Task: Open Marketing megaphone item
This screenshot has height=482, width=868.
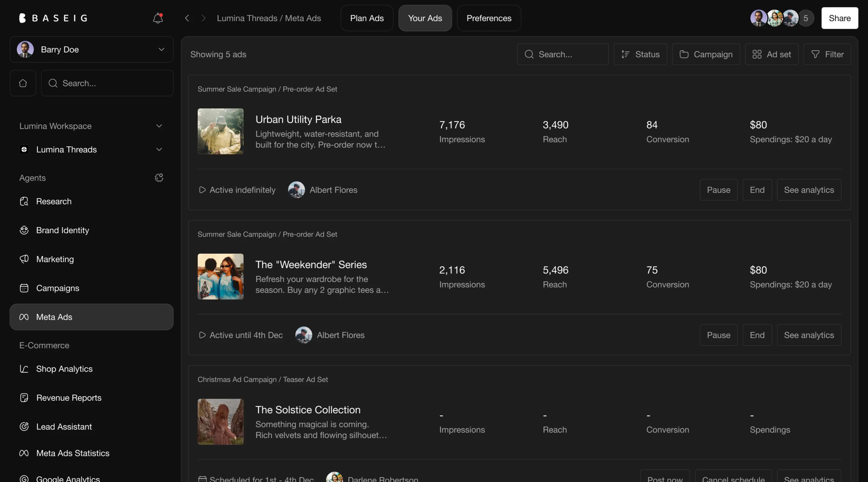Action: click(x=55, y=259)
